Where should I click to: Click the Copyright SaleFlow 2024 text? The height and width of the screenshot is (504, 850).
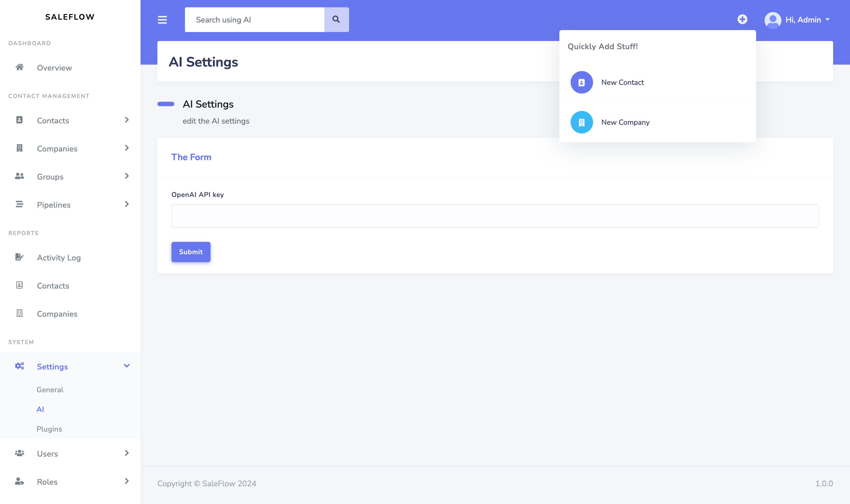[207, 483]
